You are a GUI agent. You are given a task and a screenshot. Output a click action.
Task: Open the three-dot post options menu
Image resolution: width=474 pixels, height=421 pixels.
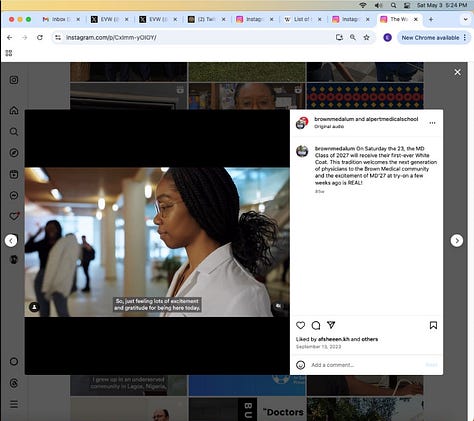point(432,123)
